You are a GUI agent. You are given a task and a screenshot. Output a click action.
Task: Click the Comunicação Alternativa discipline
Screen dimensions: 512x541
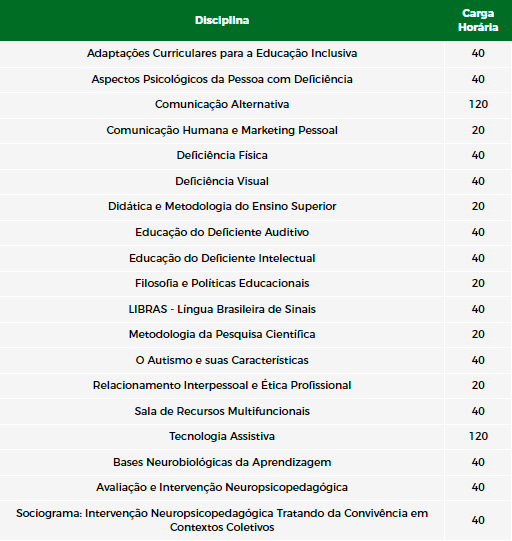[222, 105]
